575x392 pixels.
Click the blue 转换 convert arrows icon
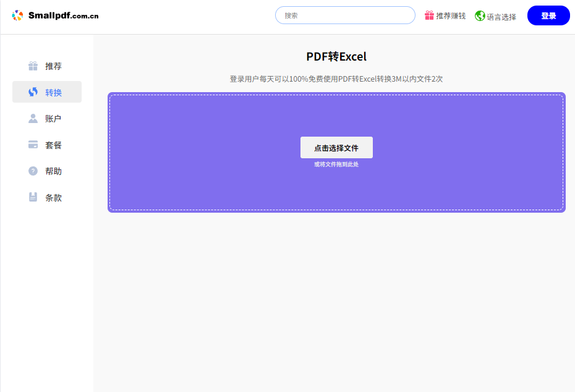pos(33,92)
